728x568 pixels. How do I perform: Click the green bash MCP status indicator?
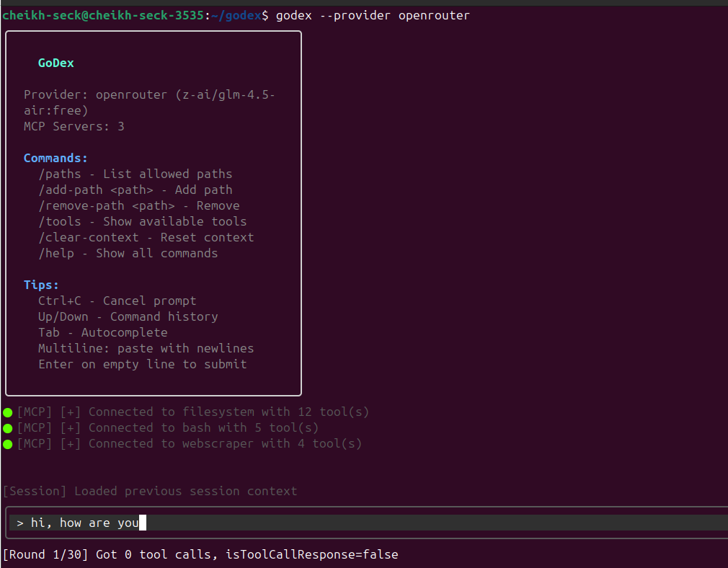7,427
